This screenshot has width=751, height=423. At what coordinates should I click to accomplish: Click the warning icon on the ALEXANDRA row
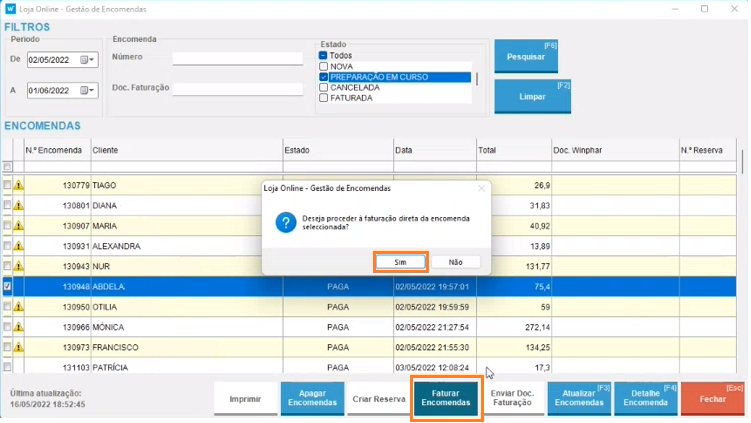(18, 246)
